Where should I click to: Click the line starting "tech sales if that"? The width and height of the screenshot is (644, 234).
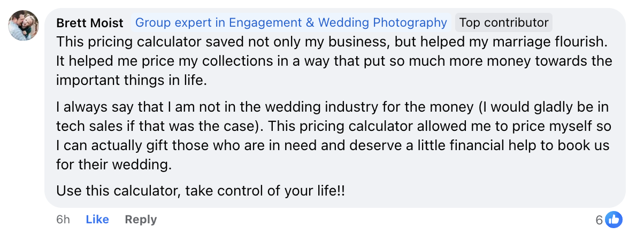332,126
